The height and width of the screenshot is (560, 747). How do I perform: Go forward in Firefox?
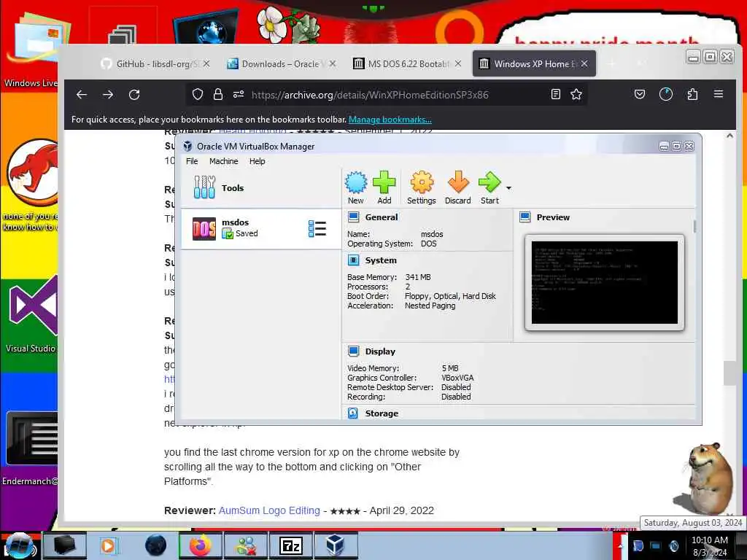coord(108,95)
